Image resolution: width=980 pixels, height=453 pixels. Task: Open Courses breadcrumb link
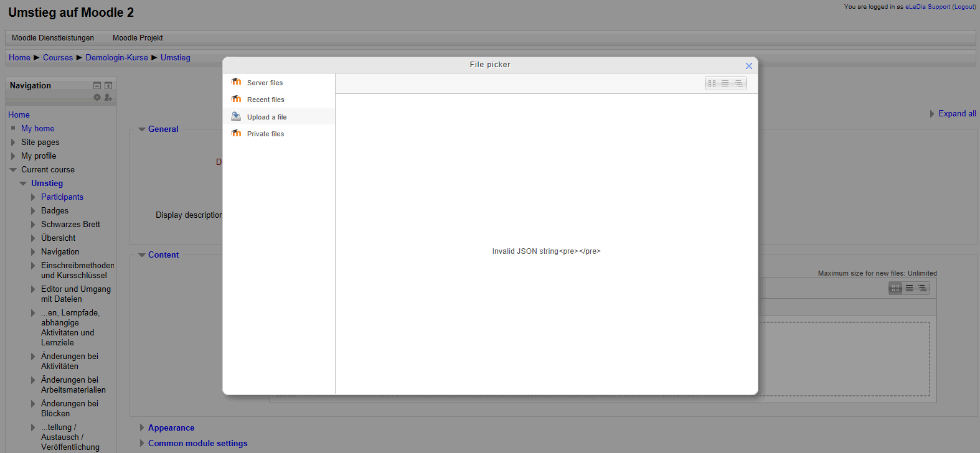pos(58,57)
